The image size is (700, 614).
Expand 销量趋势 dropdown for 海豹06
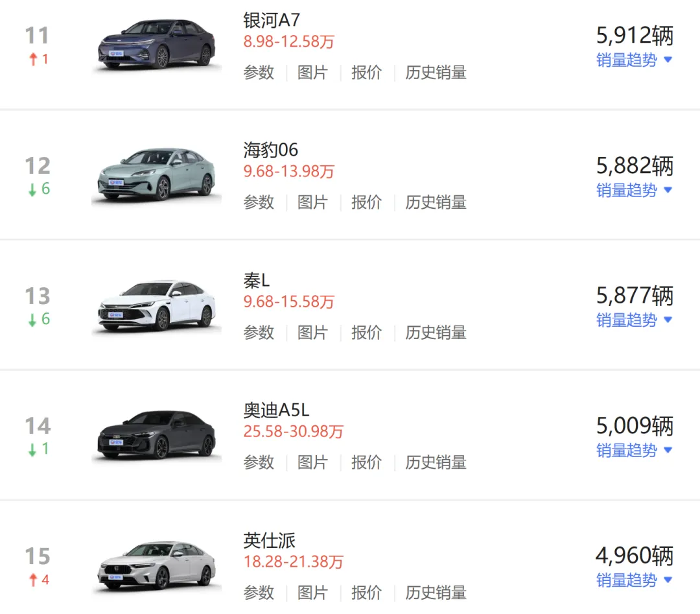pyautogui.click(x=634, y=190)
